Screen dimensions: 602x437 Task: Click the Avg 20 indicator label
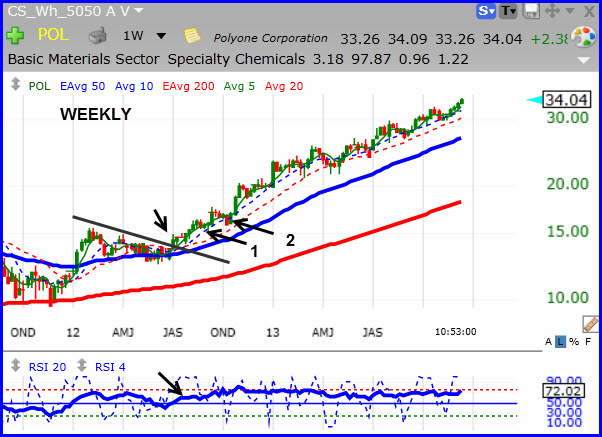[x=284, y=86]
